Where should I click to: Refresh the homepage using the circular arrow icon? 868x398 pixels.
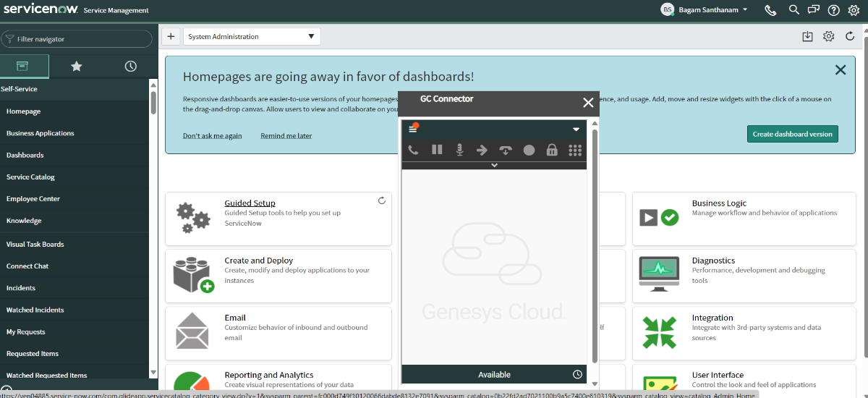(850, 36)
